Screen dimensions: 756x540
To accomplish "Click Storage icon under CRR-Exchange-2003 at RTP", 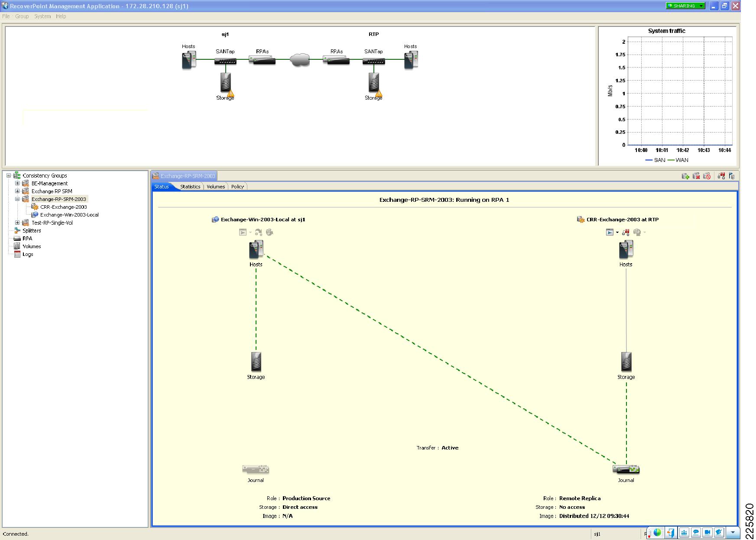I will 626,362.
